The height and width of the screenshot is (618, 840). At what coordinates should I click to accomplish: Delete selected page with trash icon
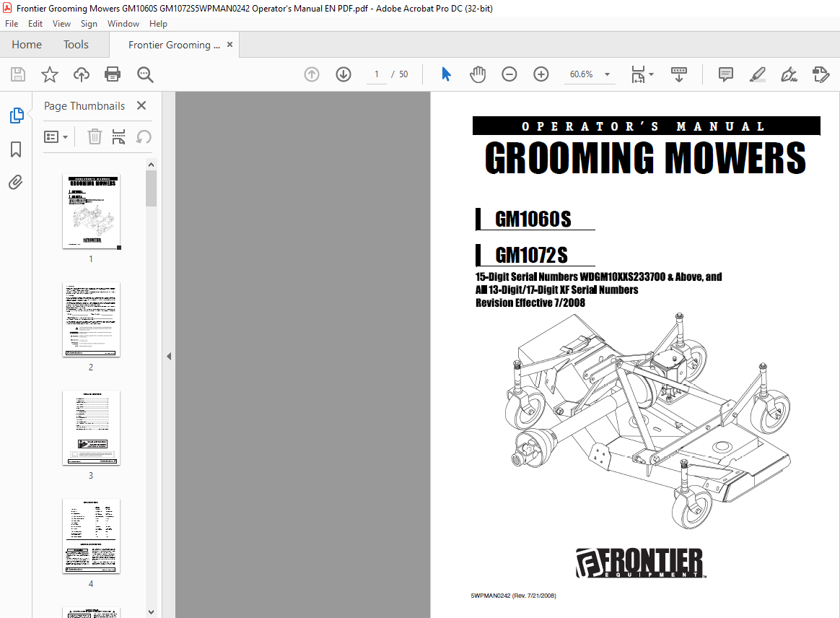[95, 136]
